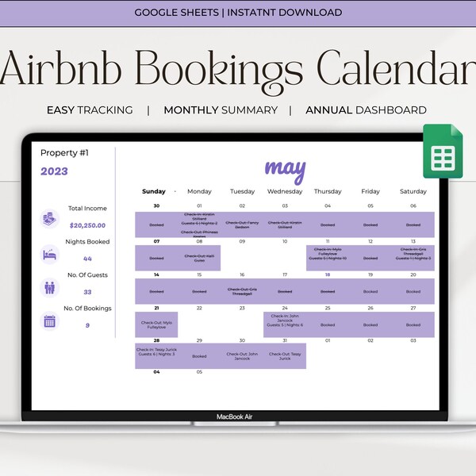Select the "$20,250.00" total income value
Viewport: 476px width, 476px height.
87,225
